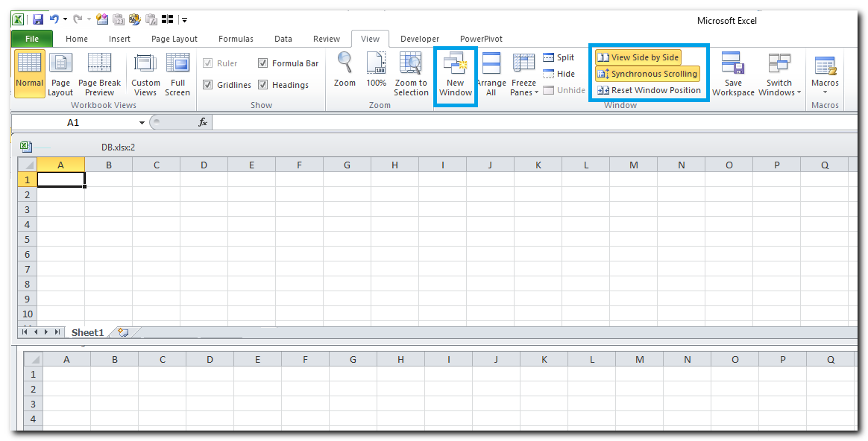Toggle the Gridlines checkbox
The height and width of the screenshot is (441, 868).
pos(208,85)
